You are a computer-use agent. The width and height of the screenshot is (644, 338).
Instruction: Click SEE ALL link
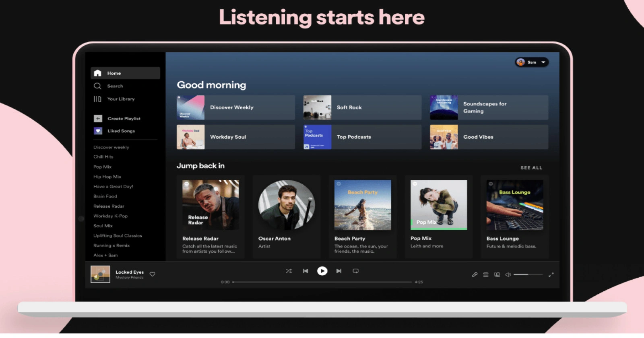[531, 168]
